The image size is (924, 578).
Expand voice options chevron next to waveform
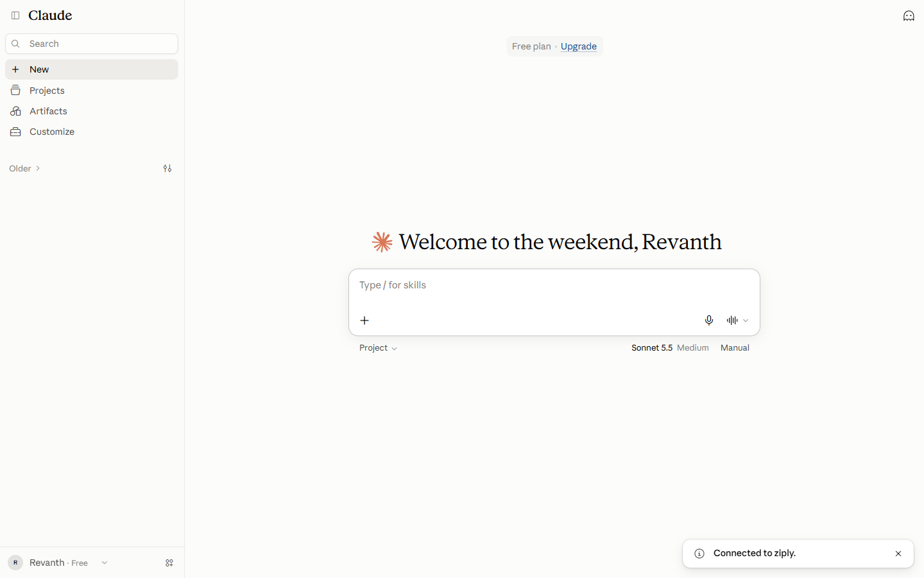(746, 320)
